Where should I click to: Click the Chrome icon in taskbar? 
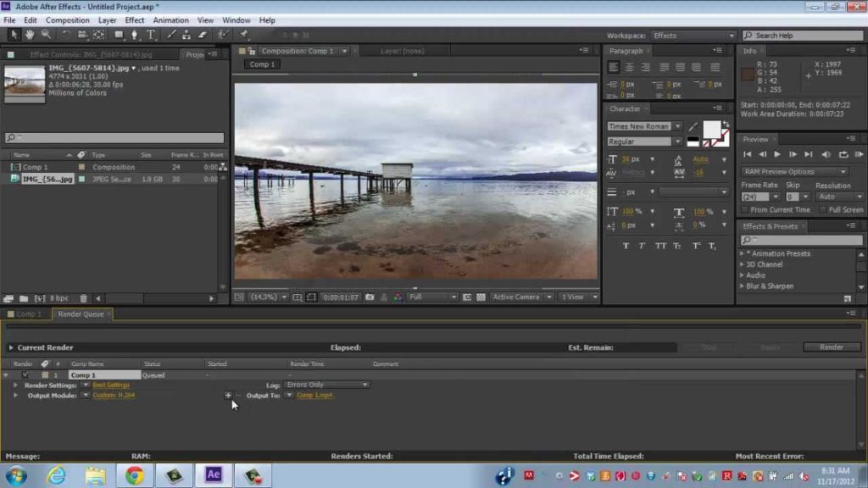[134, 474]
